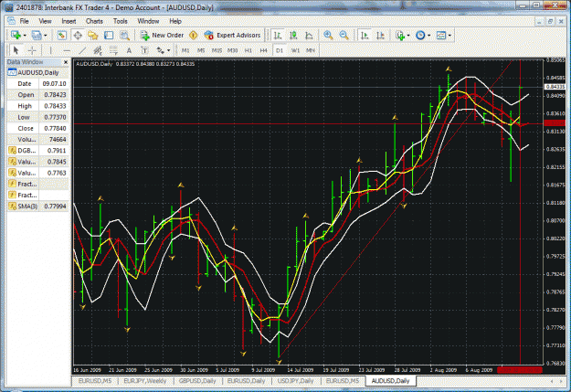Screen dimensions: 571x392
Task: Toggle the Data Window toolbar icon
Action: pyautogui.click(x=78, y=36)
